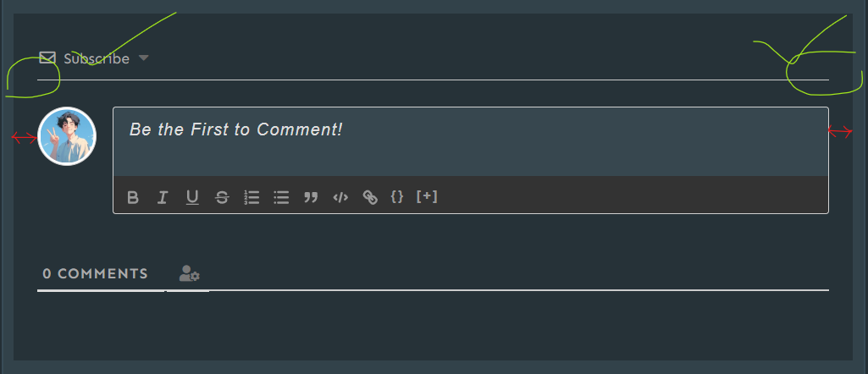Insert an ordered numbered list
The width and height of the screenshot is (868, 374).
point(252,197)
